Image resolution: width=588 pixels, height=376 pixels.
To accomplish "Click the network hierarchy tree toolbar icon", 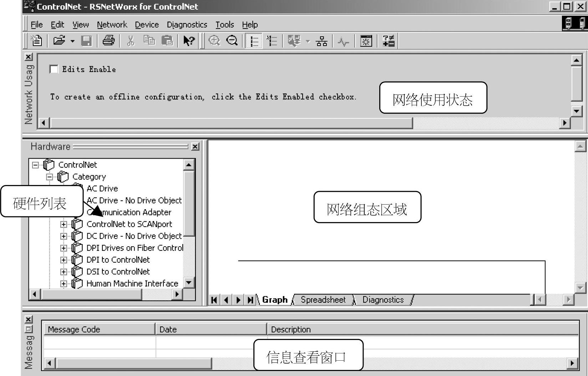I will point(321,41).
